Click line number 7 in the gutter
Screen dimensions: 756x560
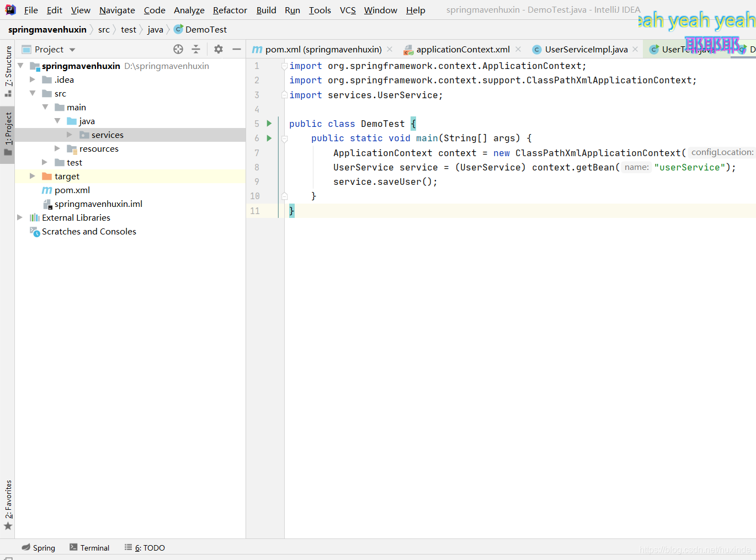pyautogui.click(x=257, y=153)
